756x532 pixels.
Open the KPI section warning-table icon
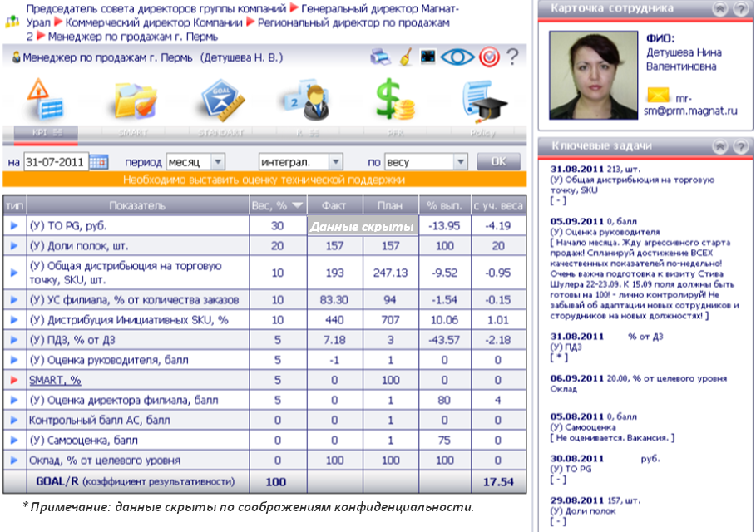click(45, 99)
